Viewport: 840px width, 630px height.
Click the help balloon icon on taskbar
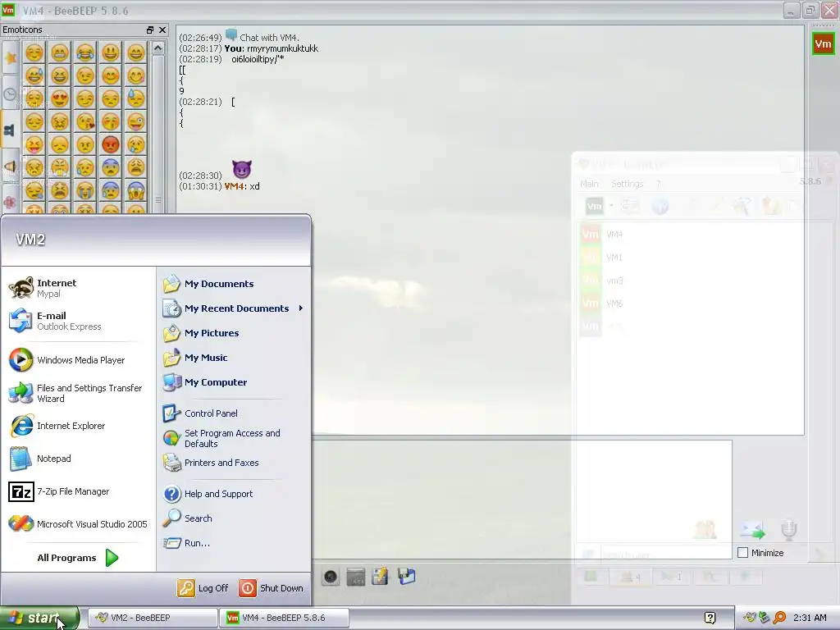pyautogui.click(x=710, y=618)
